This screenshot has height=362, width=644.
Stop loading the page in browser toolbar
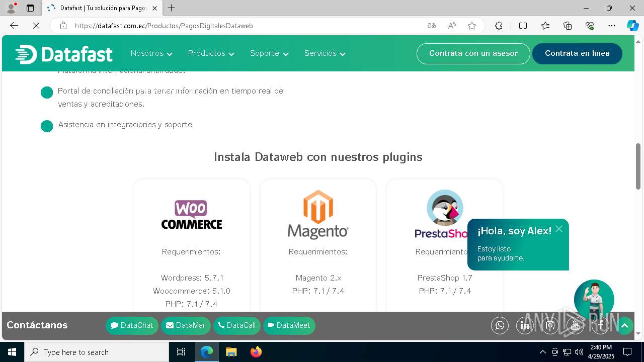pyautogui.click(x=36, y=26)
